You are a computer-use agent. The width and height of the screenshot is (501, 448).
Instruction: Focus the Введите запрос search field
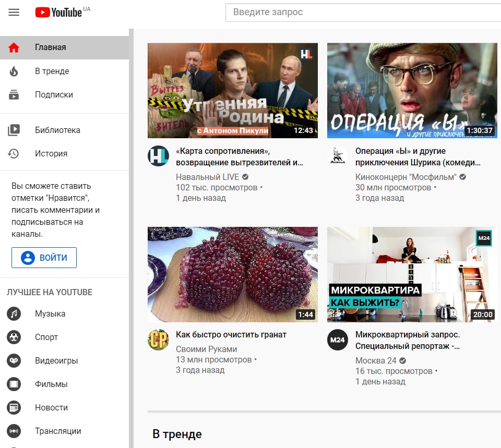click(363, 13)
